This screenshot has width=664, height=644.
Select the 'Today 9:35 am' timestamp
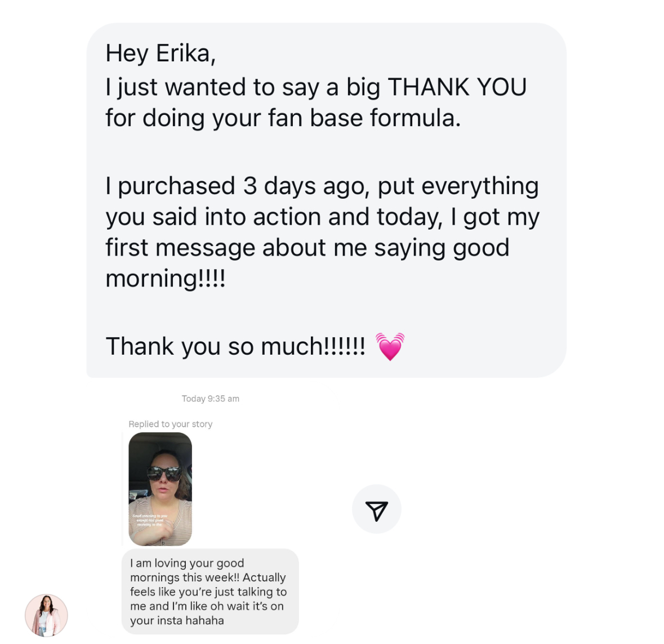click(x=211, y=399)
